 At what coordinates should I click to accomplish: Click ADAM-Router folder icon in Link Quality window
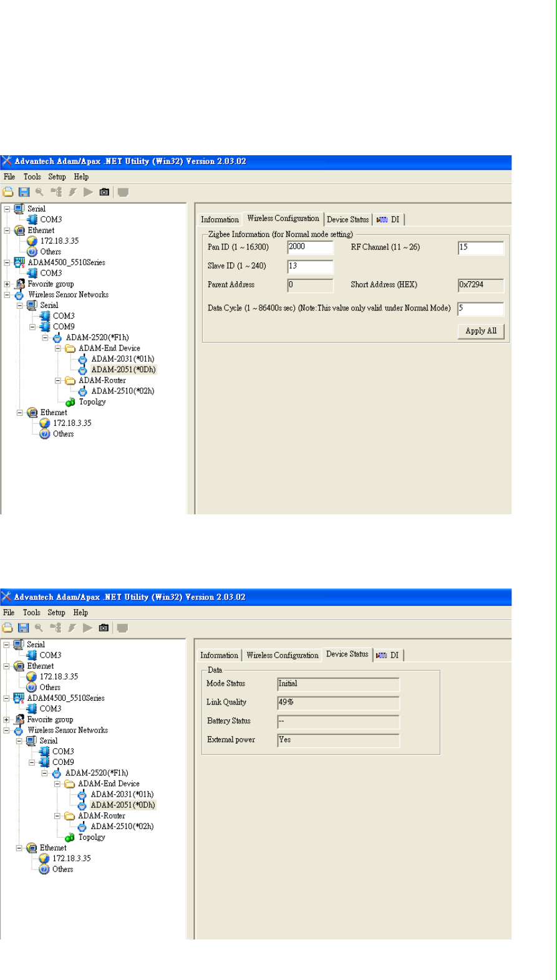pyautogui.click(x=70, y=815)
